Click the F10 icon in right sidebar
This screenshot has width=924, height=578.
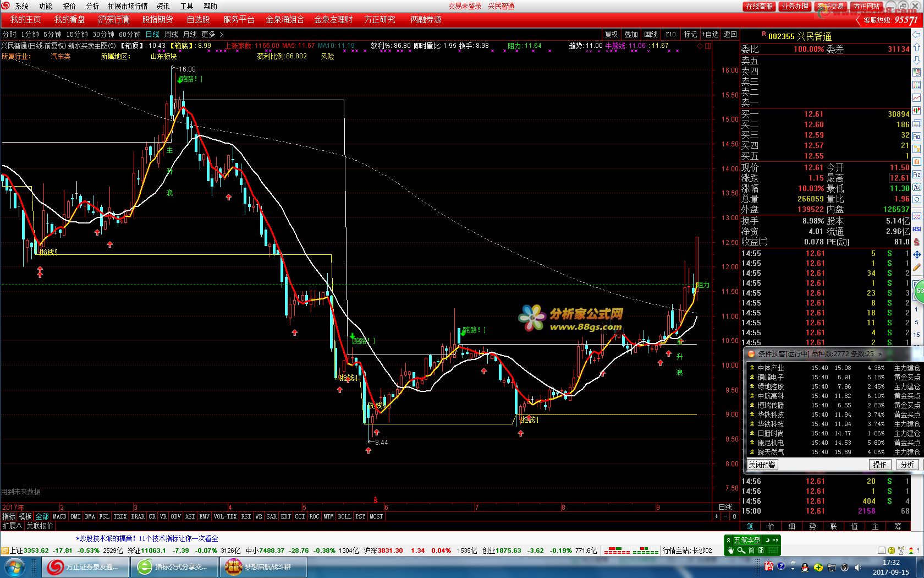point(917,136)
